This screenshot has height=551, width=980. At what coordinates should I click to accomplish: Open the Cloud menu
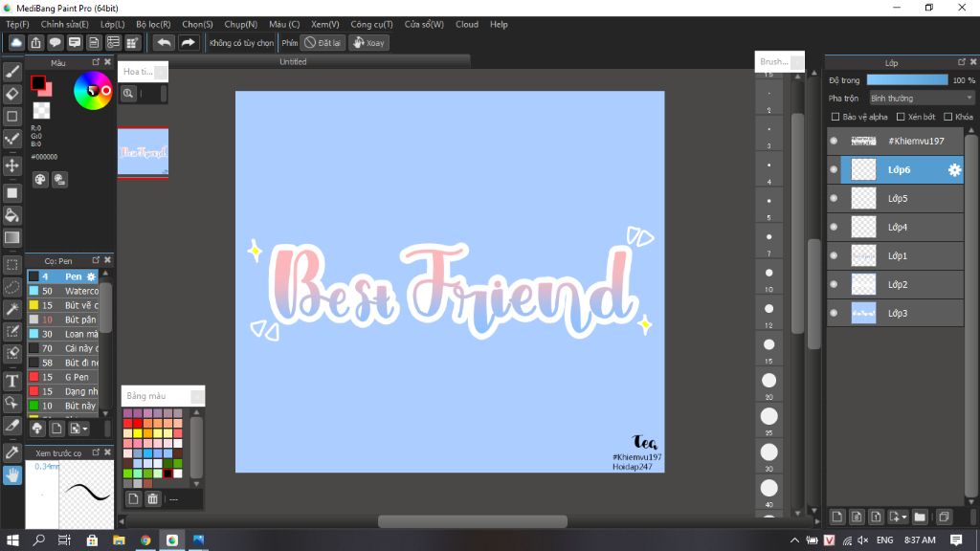coord(467,24)
